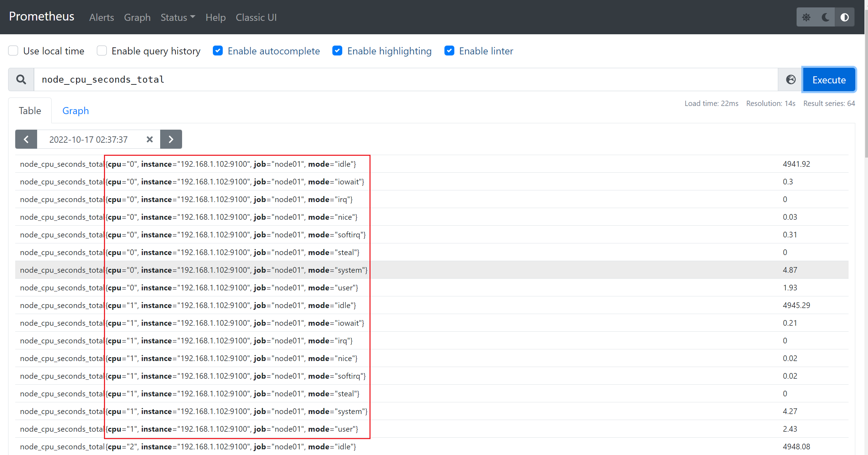Switch to light theme sun icon

click(806, 17)
